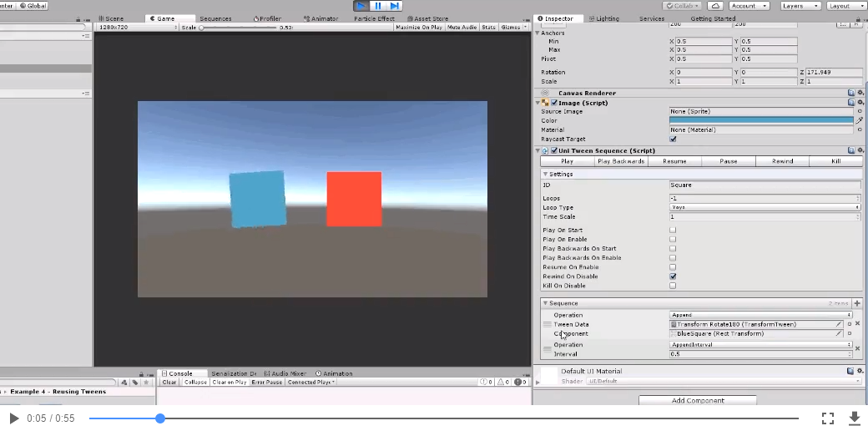Switch to the Profiler tab
Image resolution: width=868 pixels, height=431 pixels.
(267, 18)
